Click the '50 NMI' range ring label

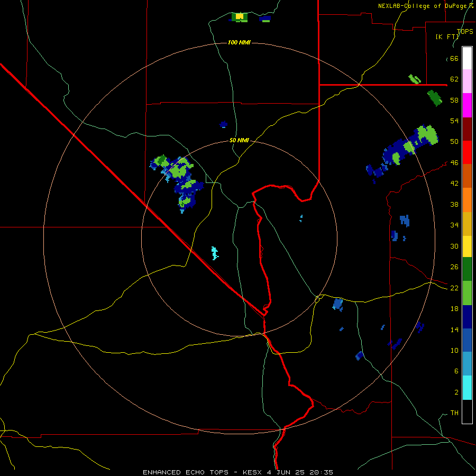[239, 140]
